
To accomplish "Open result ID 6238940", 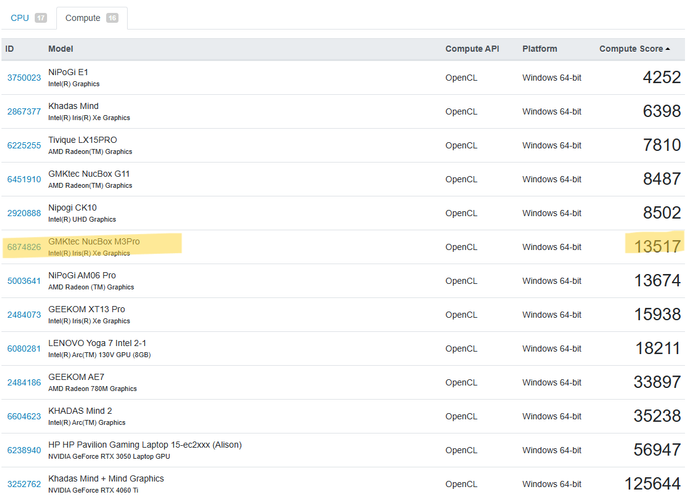I will click(24, 451).
